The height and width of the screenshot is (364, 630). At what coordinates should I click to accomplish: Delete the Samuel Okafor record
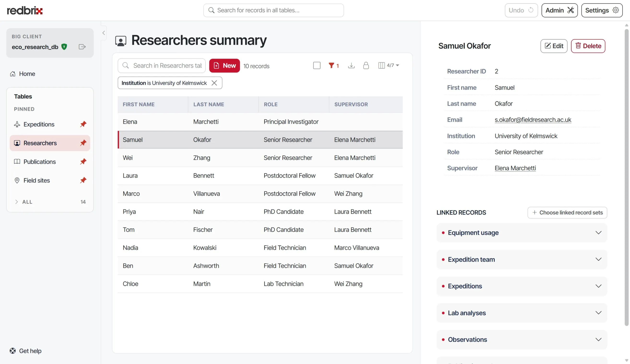pyautogui.click(x=588, y=46)
